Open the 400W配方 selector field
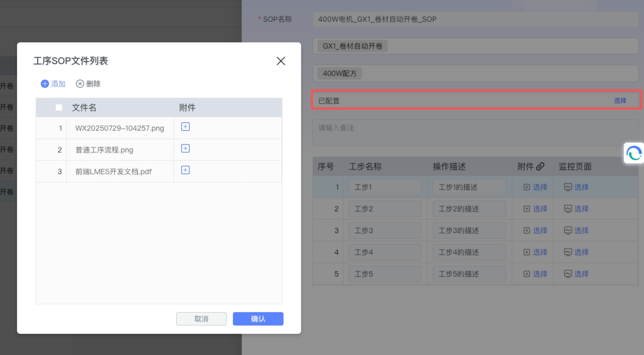The width and height of the screenshot is (644, 355). tap(475, 74)
